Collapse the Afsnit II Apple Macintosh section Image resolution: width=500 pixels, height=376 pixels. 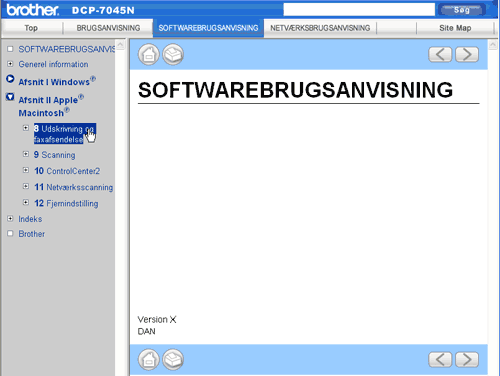click(x=10, y=97)
